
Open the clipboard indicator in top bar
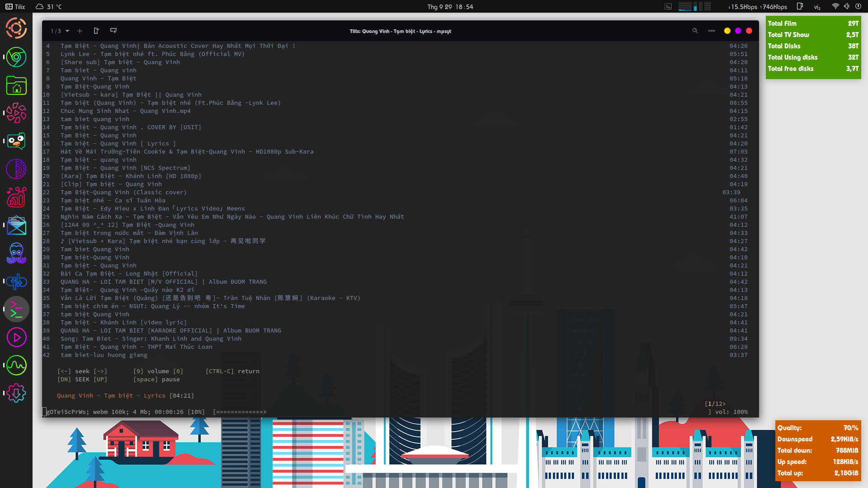[800, 6]
